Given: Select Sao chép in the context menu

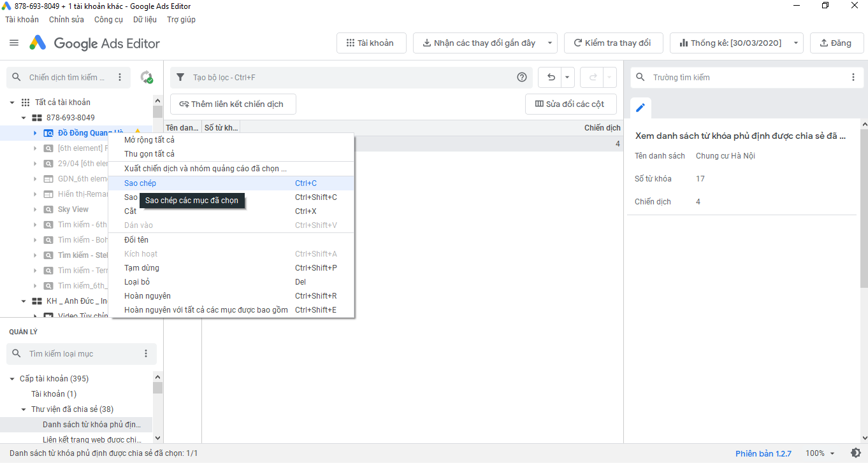Looking at the screenshot, I should [140, 183].
